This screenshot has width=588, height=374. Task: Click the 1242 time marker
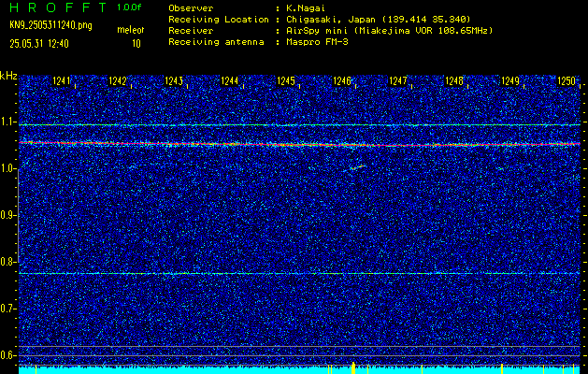(118, 80)
